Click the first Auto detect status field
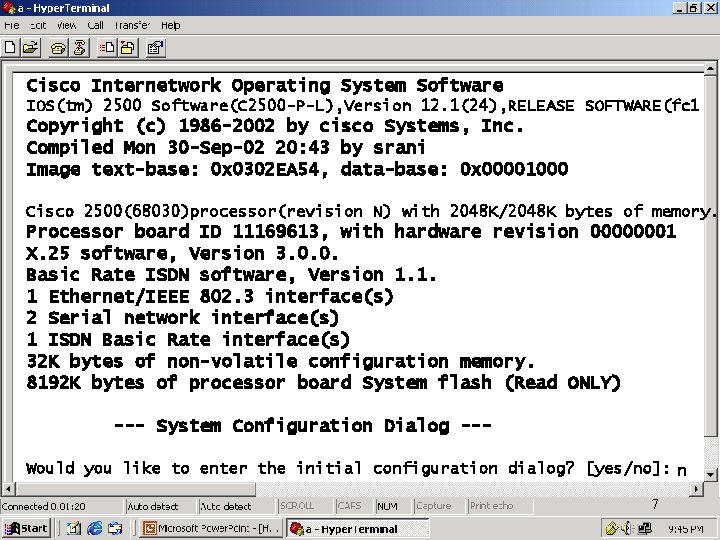Screen dimensions: 720x540 pyautogui.click(x=152, y=506)
